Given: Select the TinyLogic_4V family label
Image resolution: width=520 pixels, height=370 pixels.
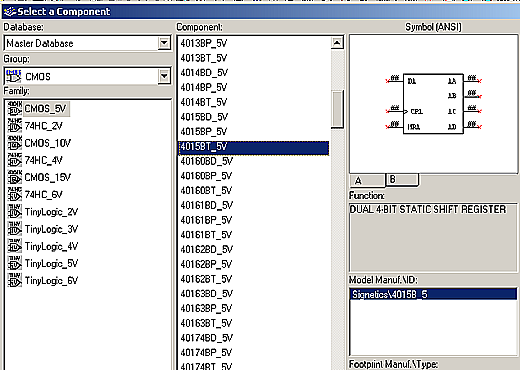Looking at the screenshot, I should (x=51, y=247).
